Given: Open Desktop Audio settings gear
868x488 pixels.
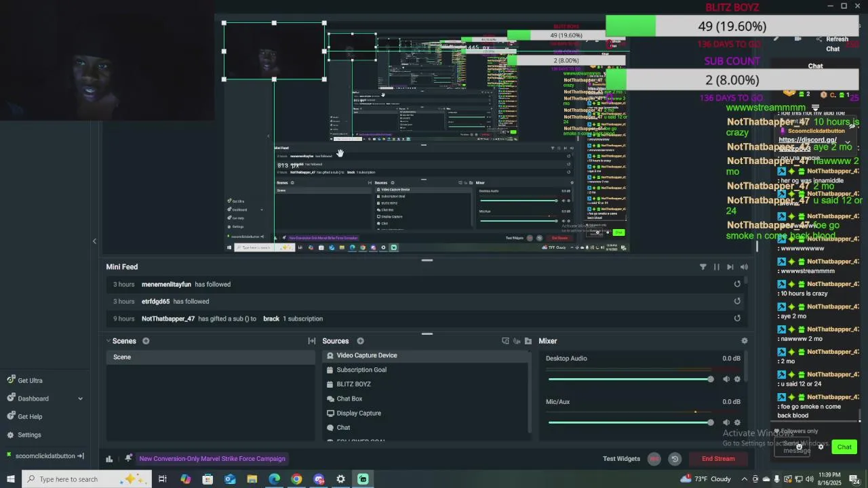Looking at the screenshot, I should (738, 380).
